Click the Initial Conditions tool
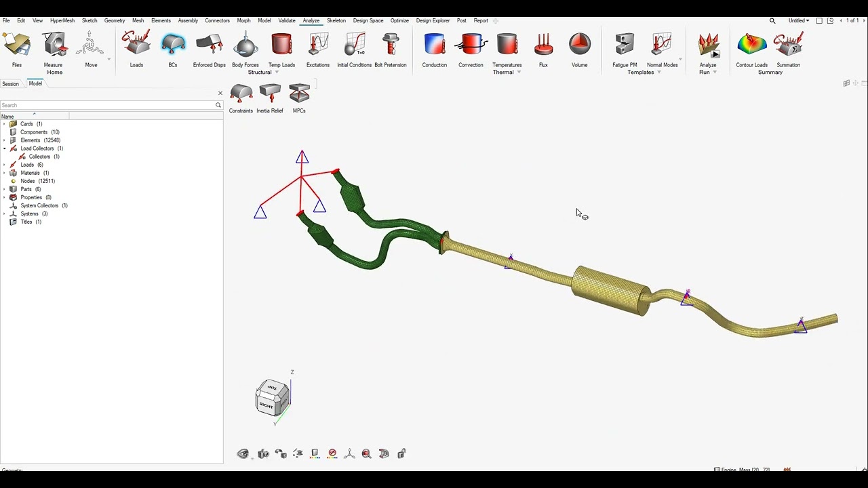Image resolution: width=868 pixels, height=488 pixels. pos(354,50)
